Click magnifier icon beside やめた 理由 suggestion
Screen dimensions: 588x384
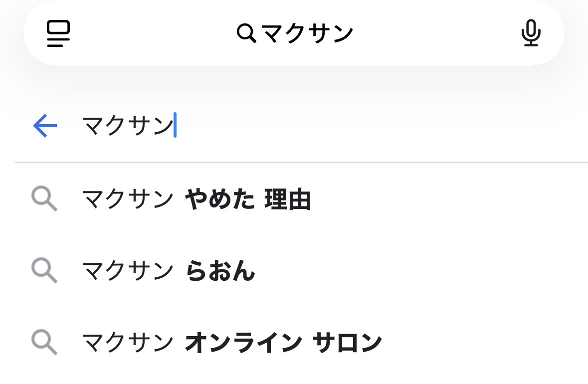click(x=44, y=200)
